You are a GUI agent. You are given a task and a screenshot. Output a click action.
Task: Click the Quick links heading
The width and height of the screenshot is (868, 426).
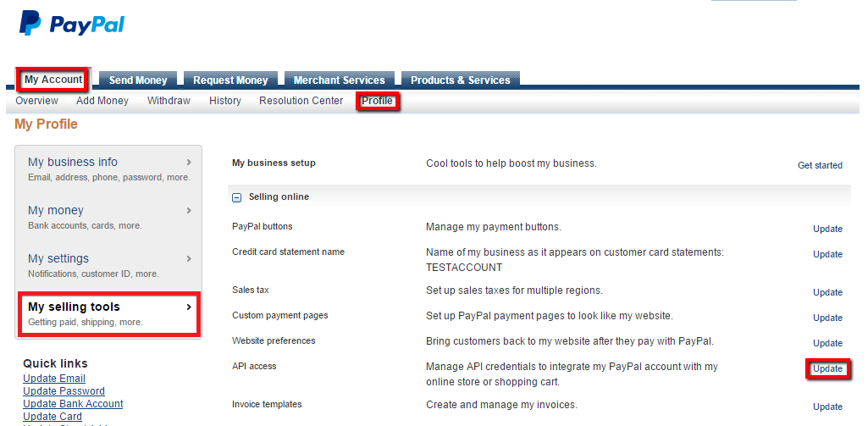(55, 363)
